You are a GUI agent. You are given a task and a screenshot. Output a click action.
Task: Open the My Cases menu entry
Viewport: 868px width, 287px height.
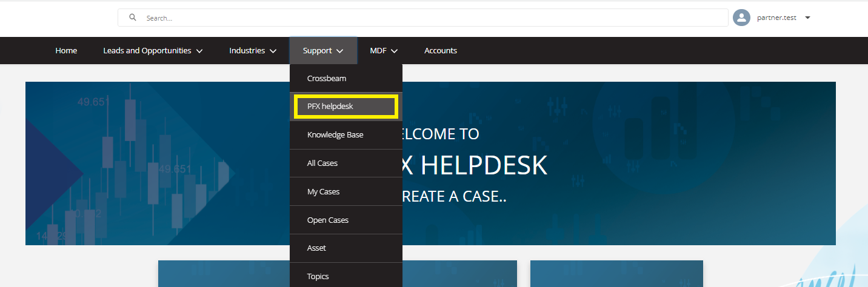point(323,192)
